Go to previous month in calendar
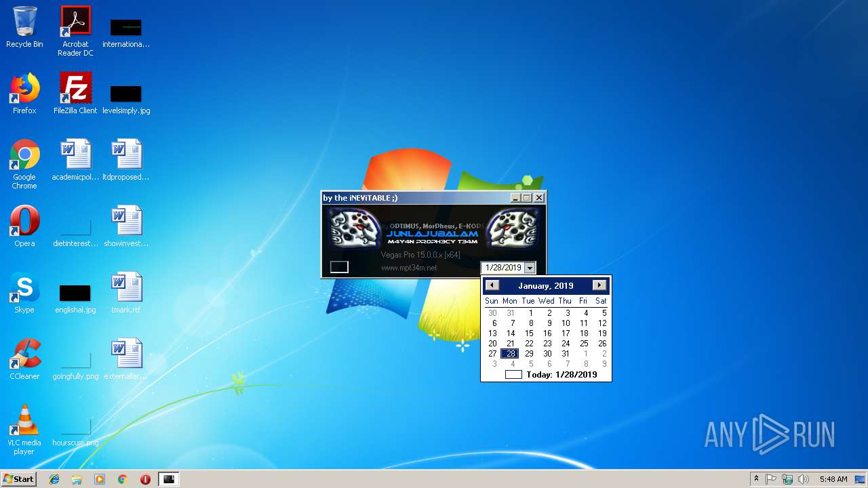The width and height of the screenshot is (868, 488). [492, 285]
